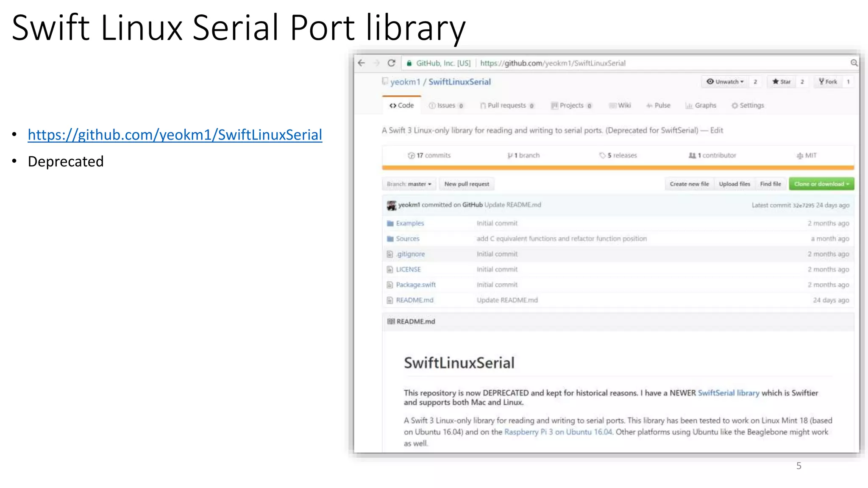Click the yeokm1 owner link in title

[x=405, y=82]
